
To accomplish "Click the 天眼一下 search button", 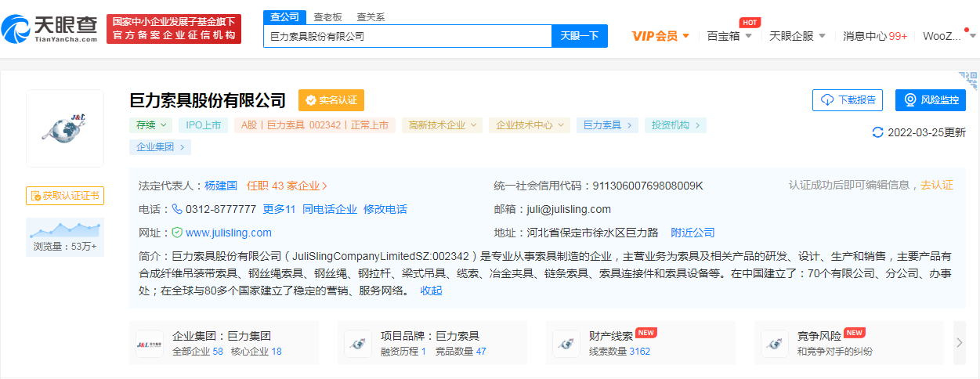I will click(580, 36).
